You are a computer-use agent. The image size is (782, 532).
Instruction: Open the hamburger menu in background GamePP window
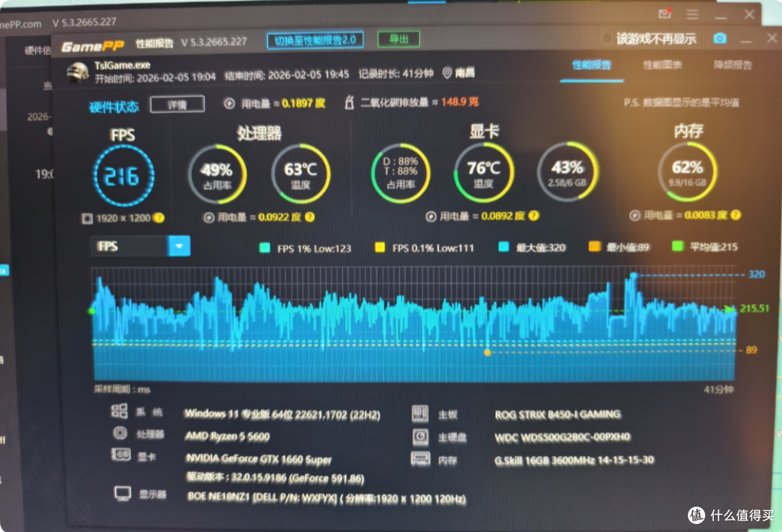pos(692,14)
